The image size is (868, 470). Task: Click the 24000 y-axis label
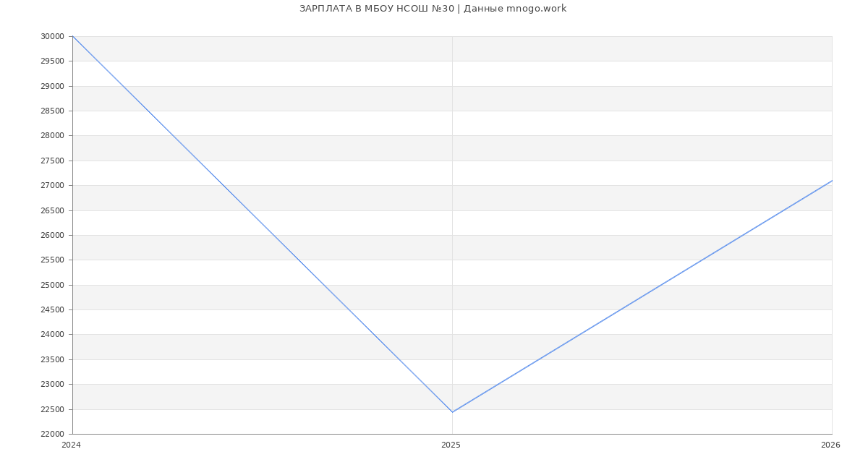tap(52, 335)
